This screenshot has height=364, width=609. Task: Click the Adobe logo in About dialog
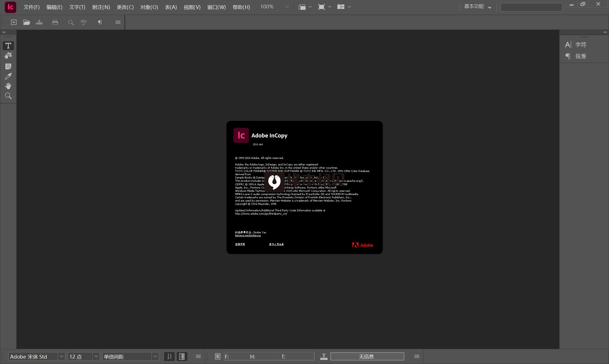tap(362, 245)
